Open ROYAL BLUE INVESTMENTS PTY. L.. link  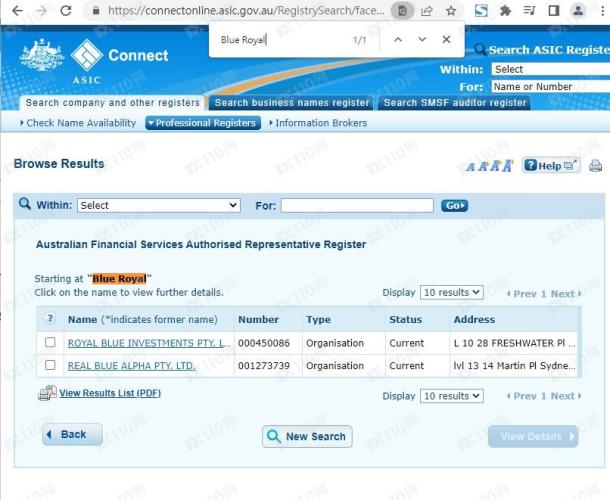[147, 343]
